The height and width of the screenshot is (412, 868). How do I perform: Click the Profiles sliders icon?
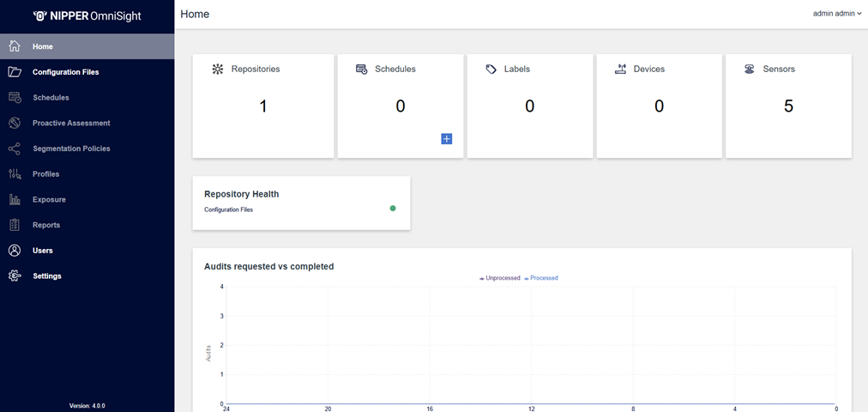tap(15, 174)
